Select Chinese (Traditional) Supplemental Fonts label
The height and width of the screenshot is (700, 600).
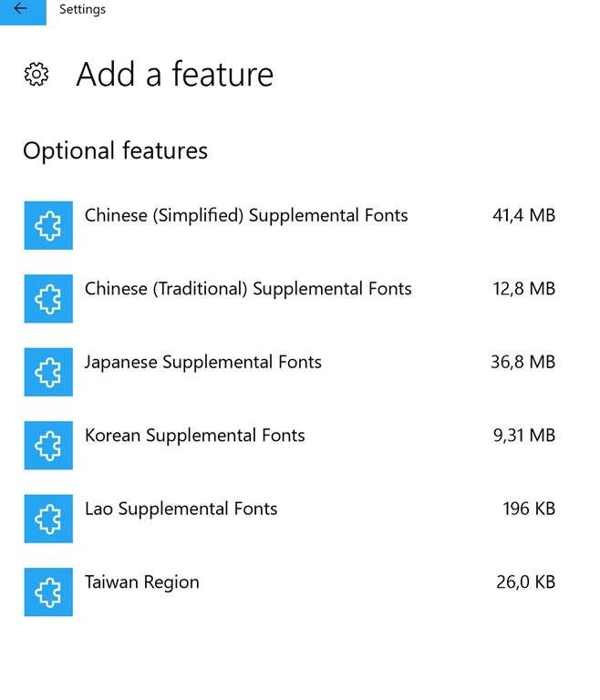pos(248,289)
